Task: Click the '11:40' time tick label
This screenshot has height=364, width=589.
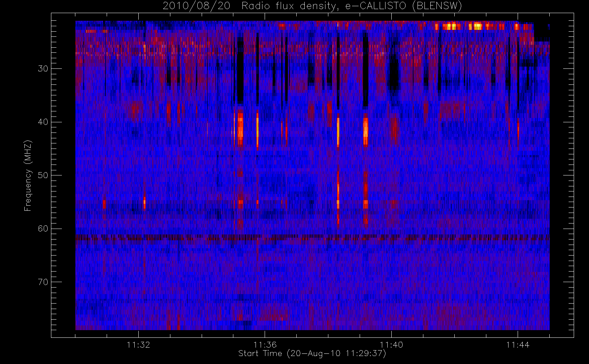Action: (391, 345)
